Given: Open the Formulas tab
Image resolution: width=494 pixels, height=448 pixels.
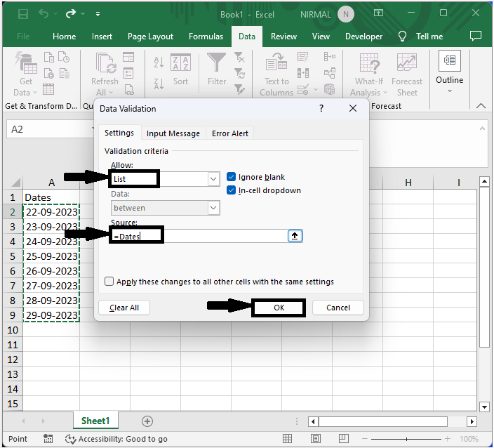Looking at the screenshot, I should 206,37.
